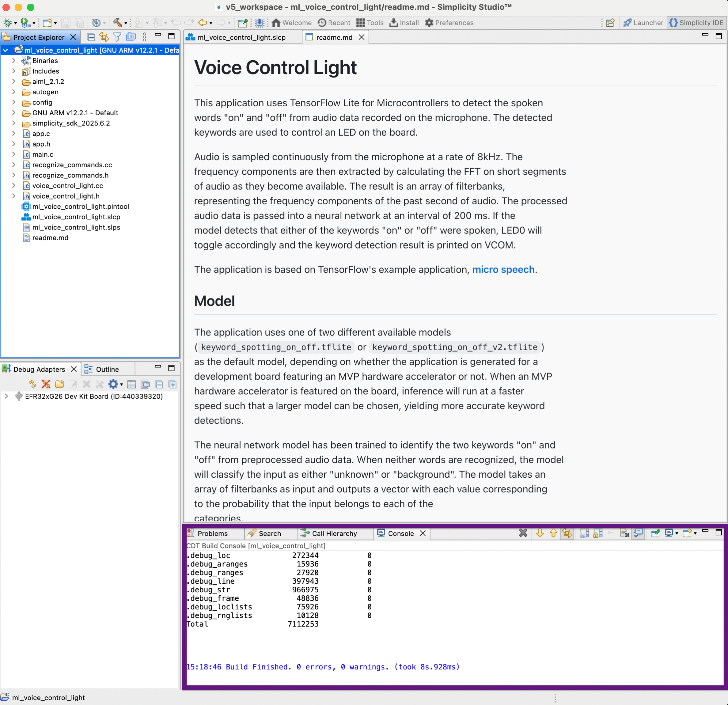
Task: Click the Install button in toolbar
Action: [x=404, y=23]
